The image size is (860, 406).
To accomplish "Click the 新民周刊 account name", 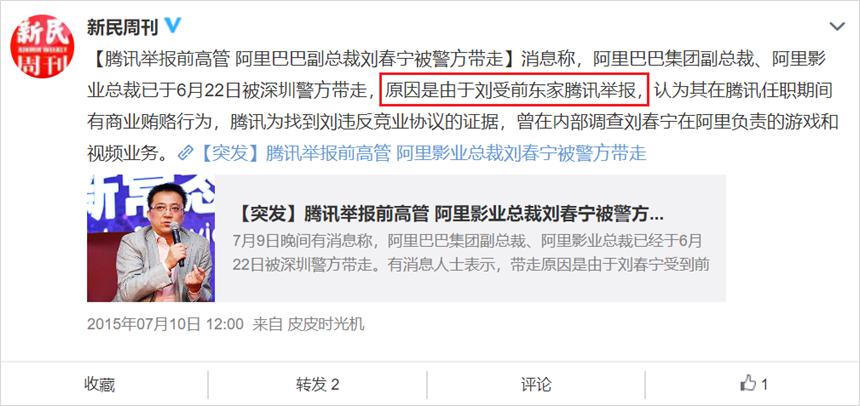I will pos(122,26).
